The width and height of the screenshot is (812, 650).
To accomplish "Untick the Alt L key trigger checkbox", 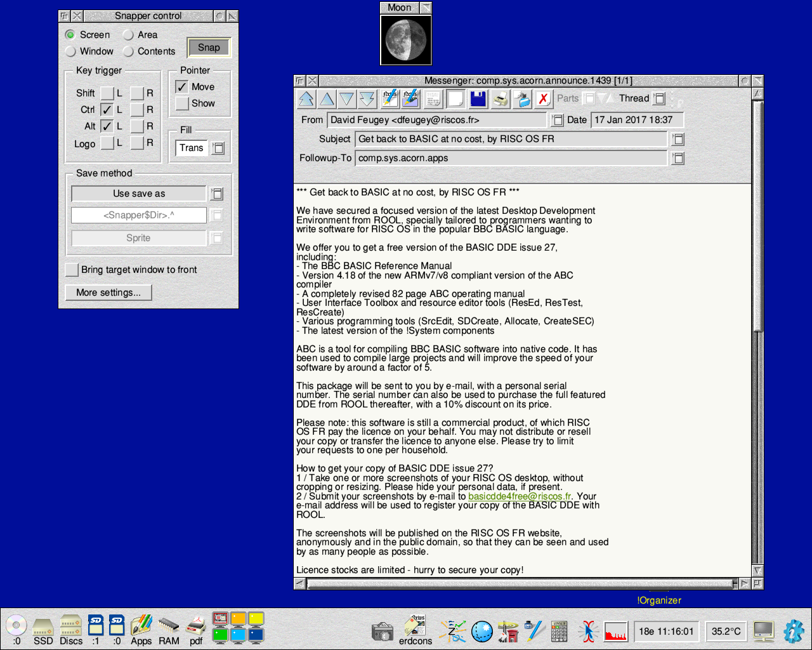I will [x=107, y=126].
